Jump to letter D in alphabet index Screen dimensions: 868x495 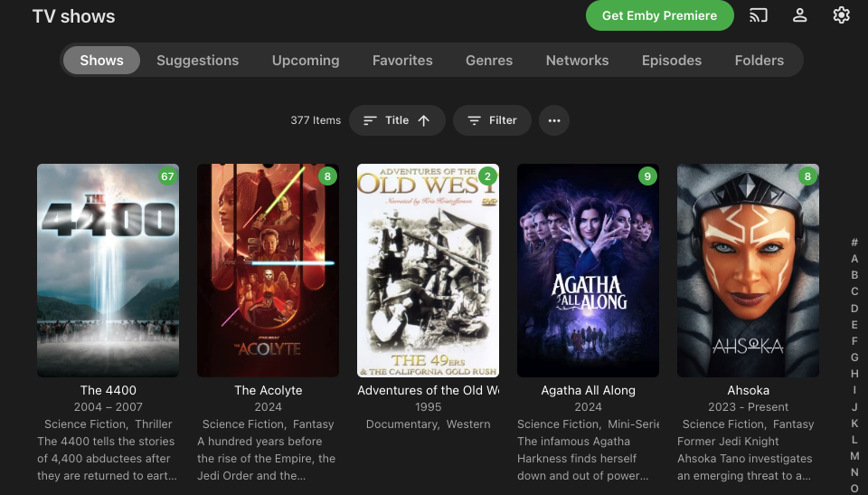[x=854, y=308]
